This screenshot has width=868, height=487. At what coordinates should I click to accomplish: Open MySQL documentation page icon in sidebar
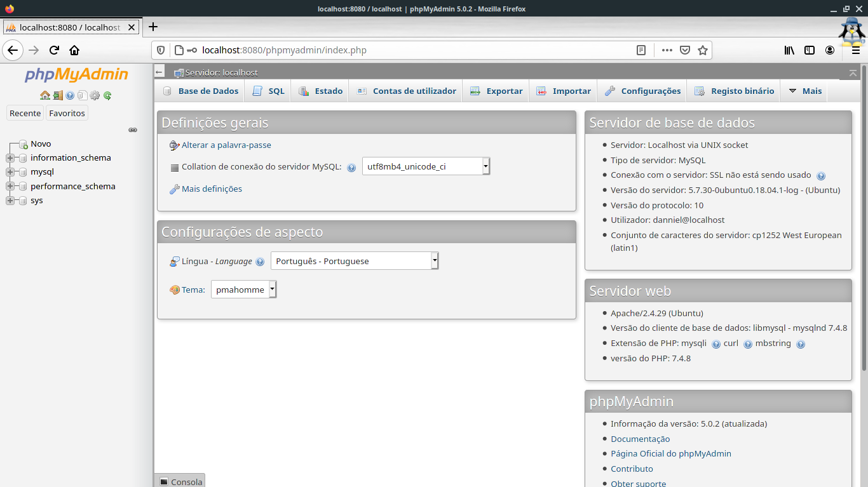(82, 96)
